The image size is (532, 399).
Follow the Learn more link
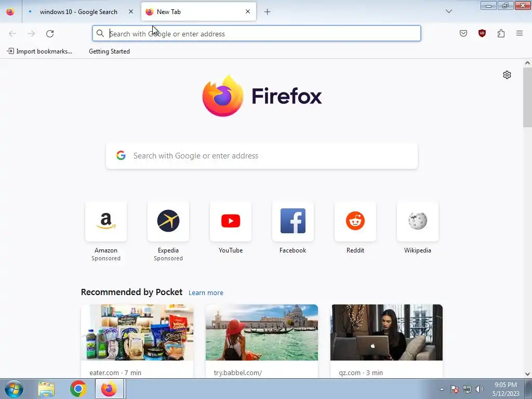[x=206, y=293]
